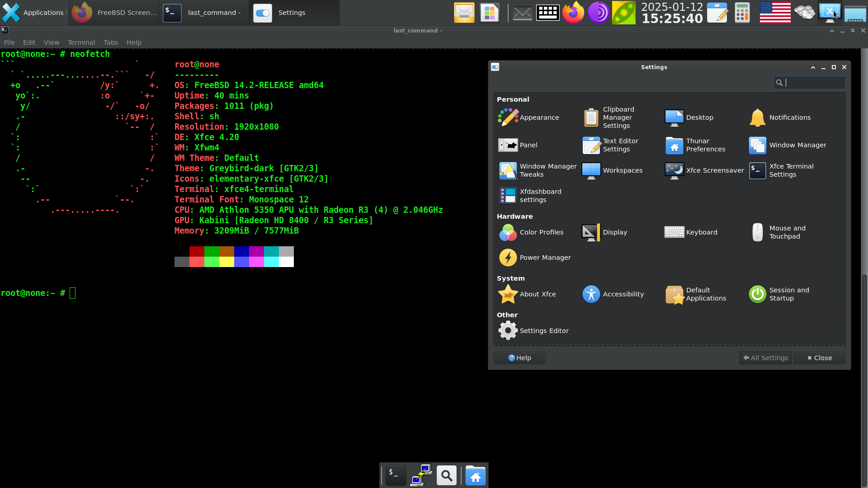868x488 pixels.
Task: Click the Firefox launcher in top panel
Action: click(x=573, y=13)
